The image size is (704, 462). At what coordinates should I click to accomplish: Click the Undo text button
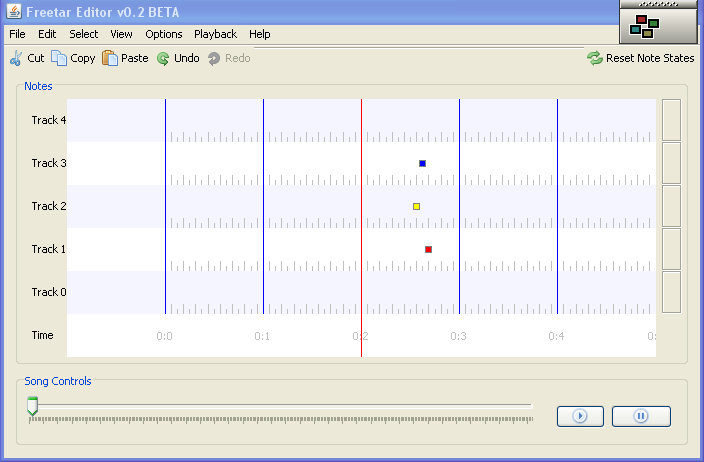click(x=187, y=58)
